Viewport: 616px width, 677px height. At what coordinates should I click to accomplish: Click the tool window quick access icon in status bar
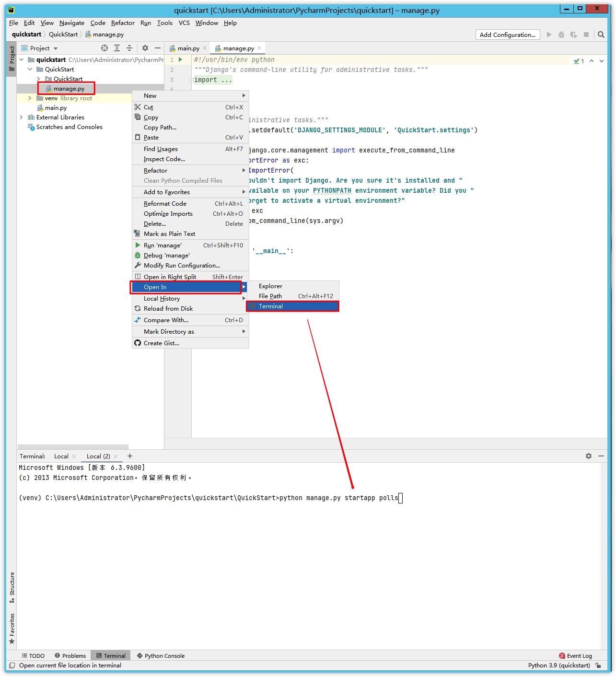[x=12, y=665]
